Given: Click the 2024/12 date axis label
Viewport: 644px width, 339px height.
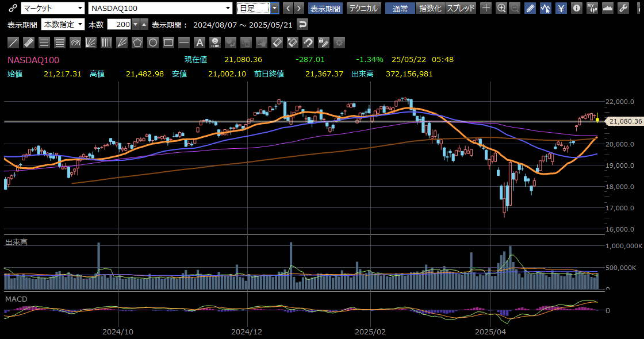Looking at the screenshot, I should coord(247,332).
